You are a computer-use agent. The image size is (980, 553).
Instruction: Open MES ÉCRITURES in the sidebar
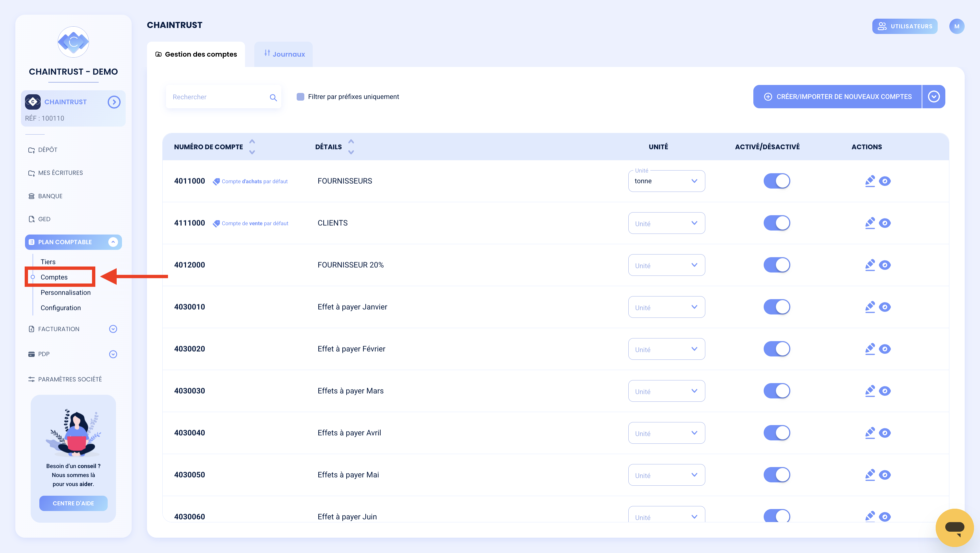(x=56, y=173)
